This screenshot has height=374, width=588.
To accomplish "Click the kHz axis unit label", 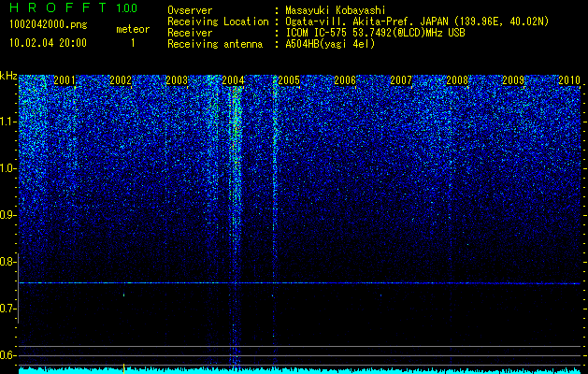I will coord(8,76).
